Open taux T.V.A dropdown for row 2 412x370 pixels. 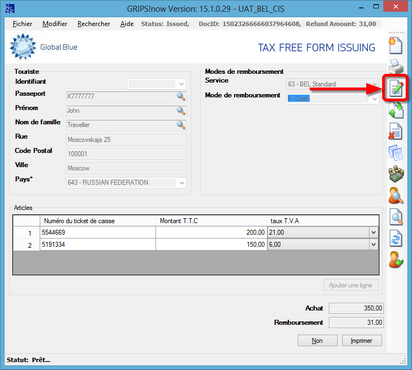[374, 244]
